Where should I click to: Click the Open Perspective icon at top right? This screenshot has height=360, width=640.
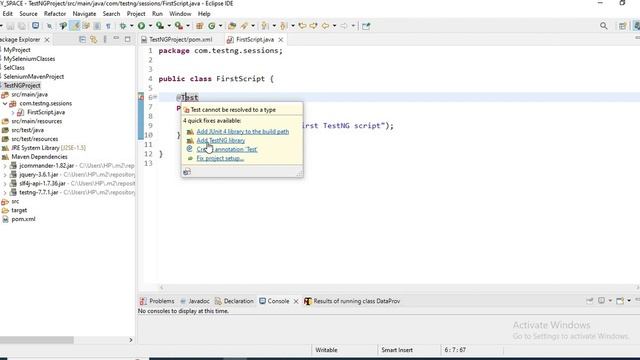click(x=622, y=26)
